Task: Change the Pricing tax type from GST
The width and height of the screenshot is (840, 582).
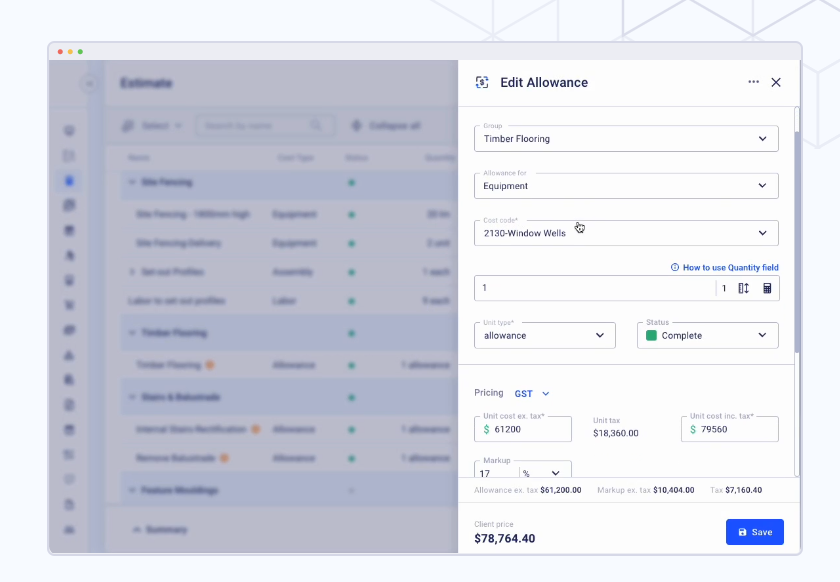Action: (x=532, y=393)
